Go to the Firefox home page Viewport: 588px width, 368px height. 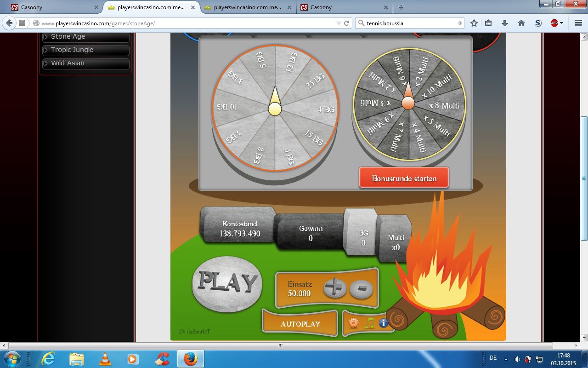pos(521,23)
